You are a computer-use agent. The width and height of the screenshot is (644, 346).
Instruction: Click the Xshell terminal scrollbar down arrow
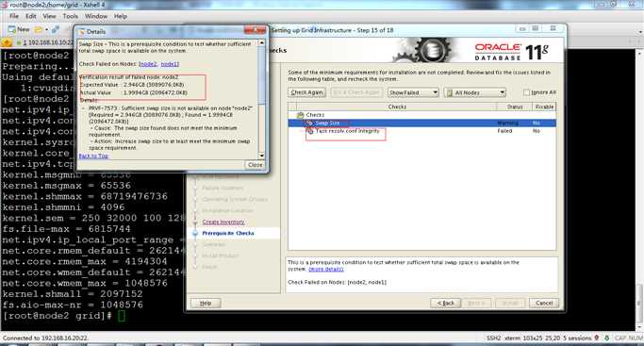[x=640, y=326]
